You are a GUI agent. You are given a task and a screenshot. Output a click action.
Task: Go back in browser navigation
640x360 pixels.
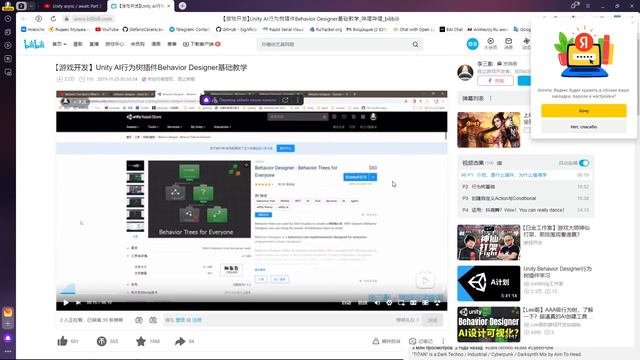(23, 18)
